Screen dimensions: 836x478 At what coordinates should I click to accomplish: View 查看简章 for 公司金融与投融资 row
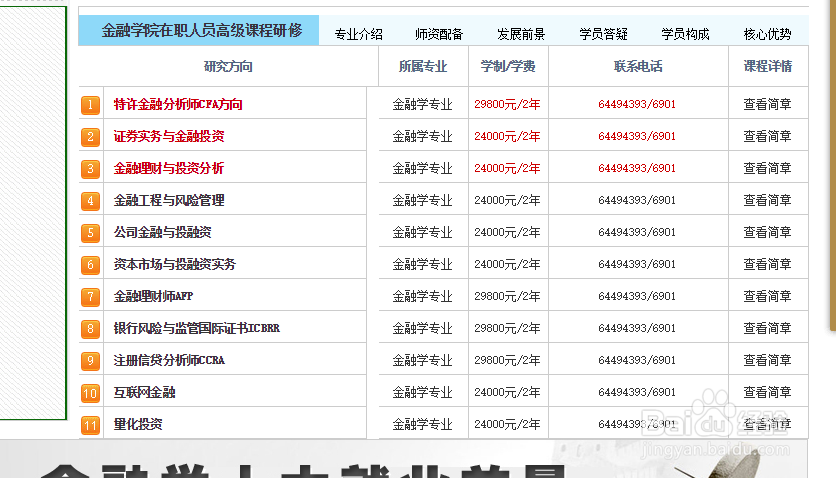point(767,232)
